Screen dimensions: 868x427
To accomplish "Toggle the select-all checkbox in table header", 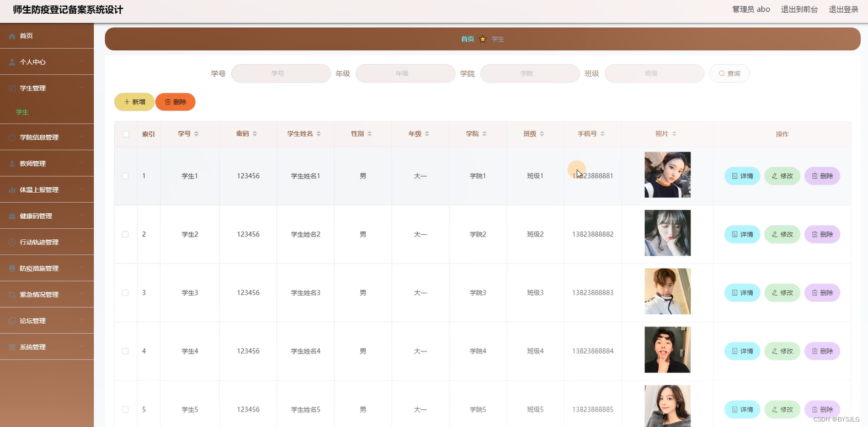I will pyautogui.click(x=126, y=134).
